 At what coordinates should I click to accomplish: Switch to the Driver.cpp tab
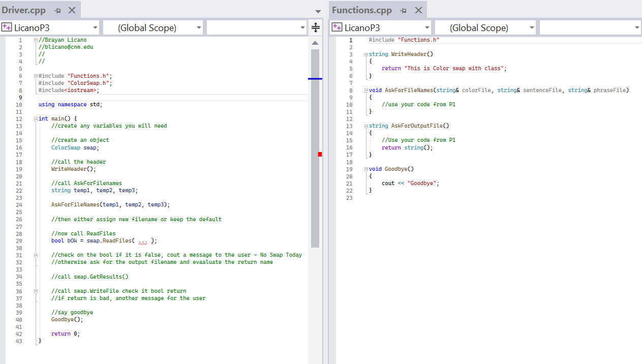[x=23, y=10]
